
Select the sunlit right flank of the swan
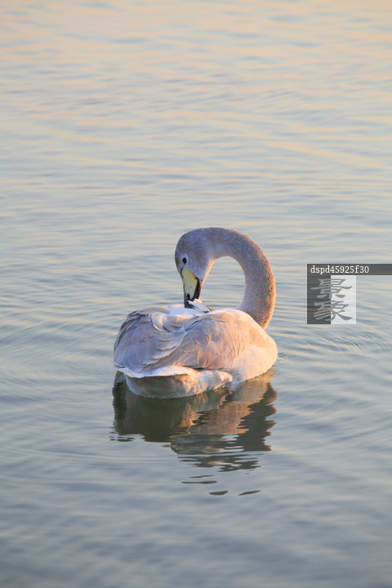tap(255, 349)
